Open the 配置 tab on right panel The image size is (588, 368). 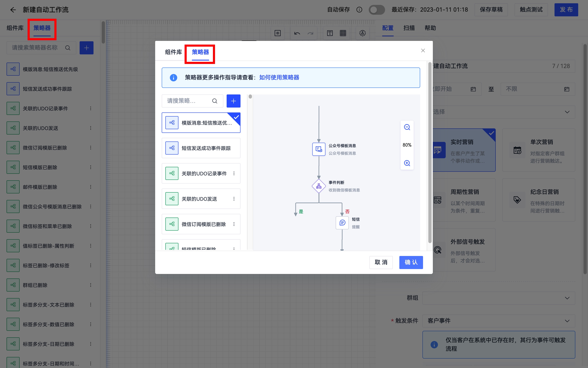[x=388, y=28]
